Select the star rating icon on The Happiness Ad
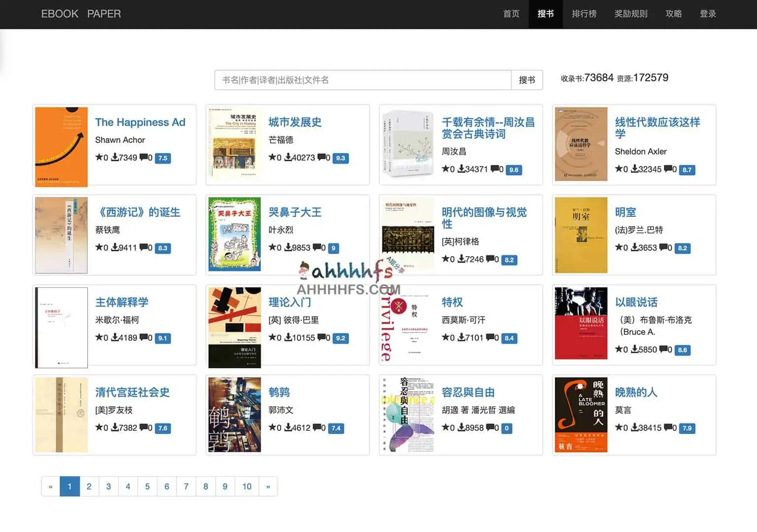 tap(99, 158)
